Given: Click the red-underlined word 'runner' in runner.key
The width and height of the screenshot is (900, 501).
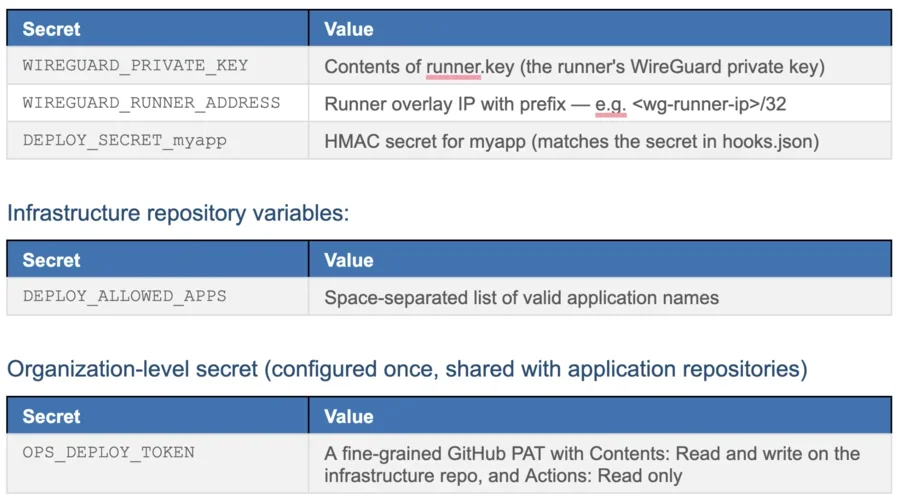Looking at the screenshot, I should pos(454,68).
